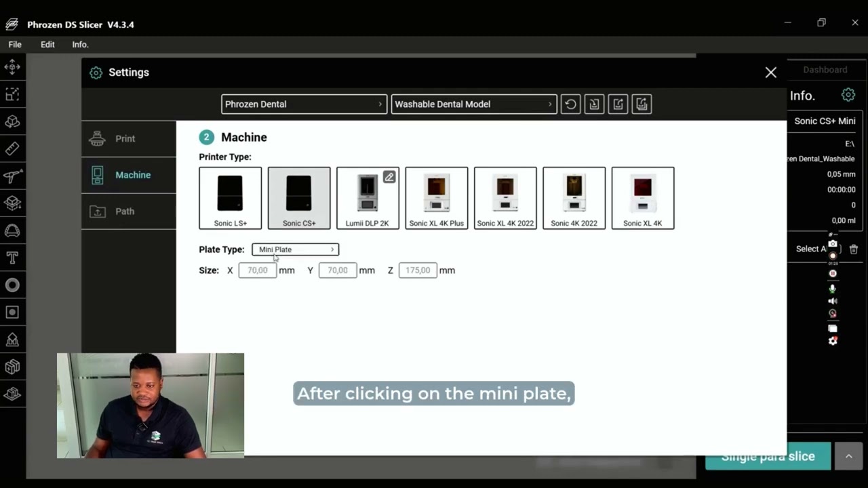This screenshot has width=868, height=488.
Task: Click the two-boxes arrange tool icon
Action: pos(12,367)
